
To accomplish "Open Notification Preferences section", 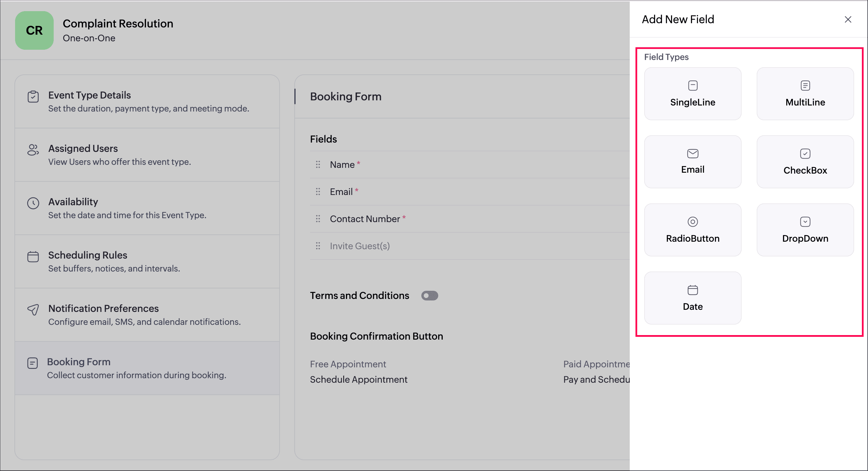I will [147, 315].
